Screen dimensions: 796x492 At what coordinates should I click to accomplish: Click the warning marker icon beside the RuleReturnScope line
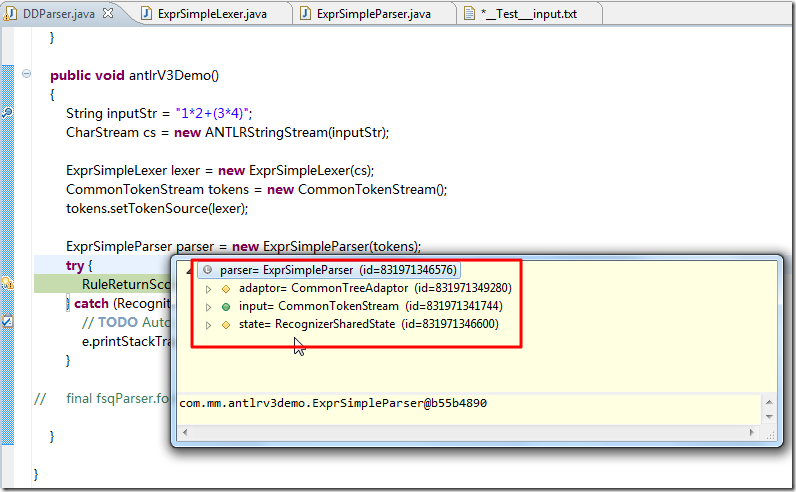point(8,283)
